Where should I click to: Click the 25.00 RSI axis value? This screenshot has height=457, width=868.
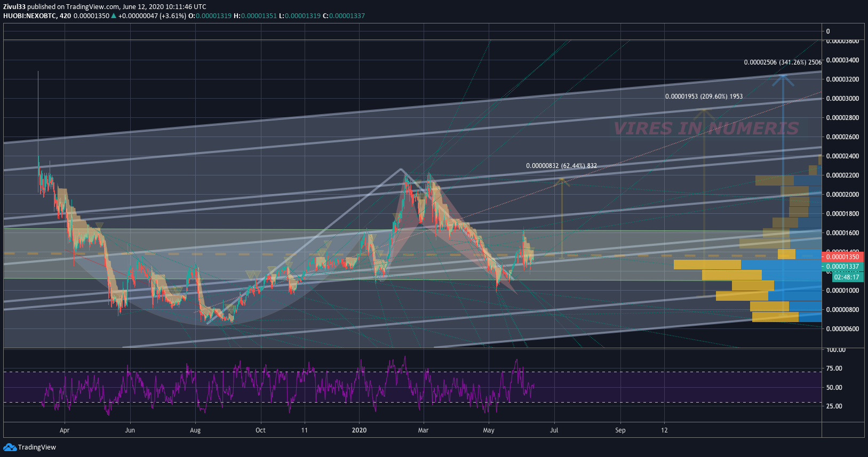(834, 406)
